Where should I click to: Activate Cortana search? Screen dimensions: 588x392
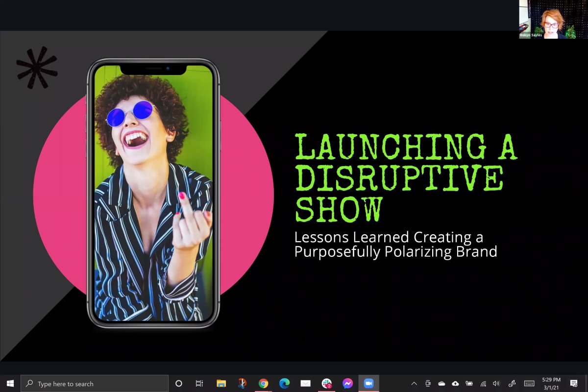[x=178, y=383]
